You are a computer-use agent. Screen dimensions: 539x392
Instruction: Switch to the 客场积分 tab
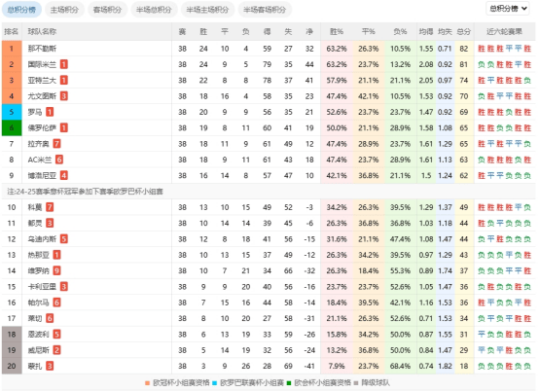coord(107,10)
